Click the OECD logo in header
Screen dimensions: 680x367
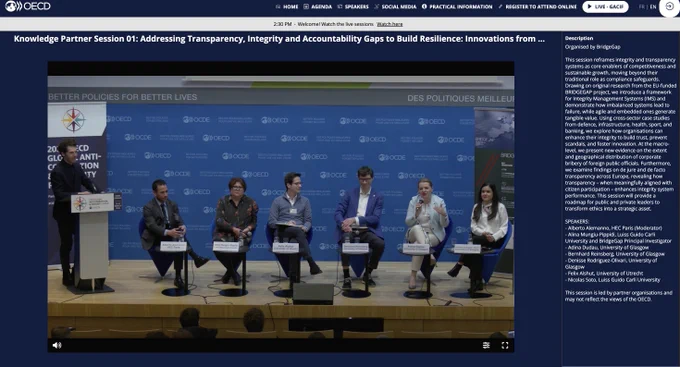coord(28,7)
